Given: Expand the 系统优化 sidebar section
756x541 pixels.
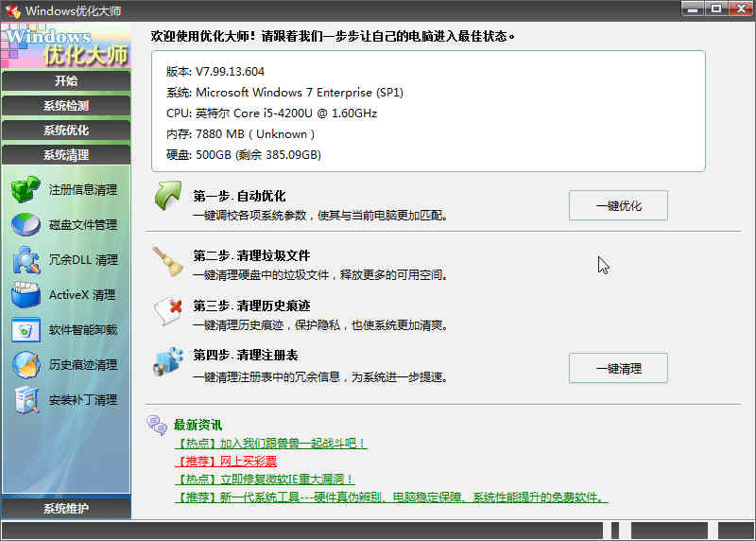Looking at the screenshot, I should click(66, 131).
